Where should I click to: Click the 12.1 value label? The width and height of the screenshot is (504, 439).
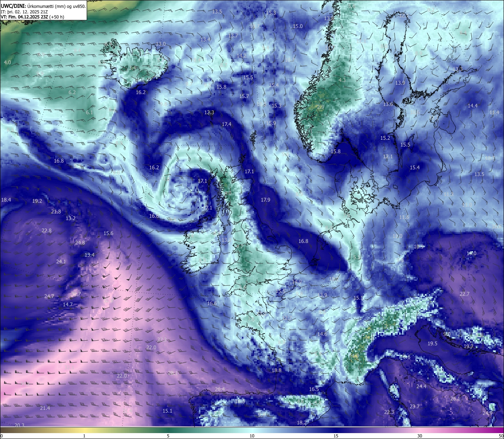click(388, 157)
